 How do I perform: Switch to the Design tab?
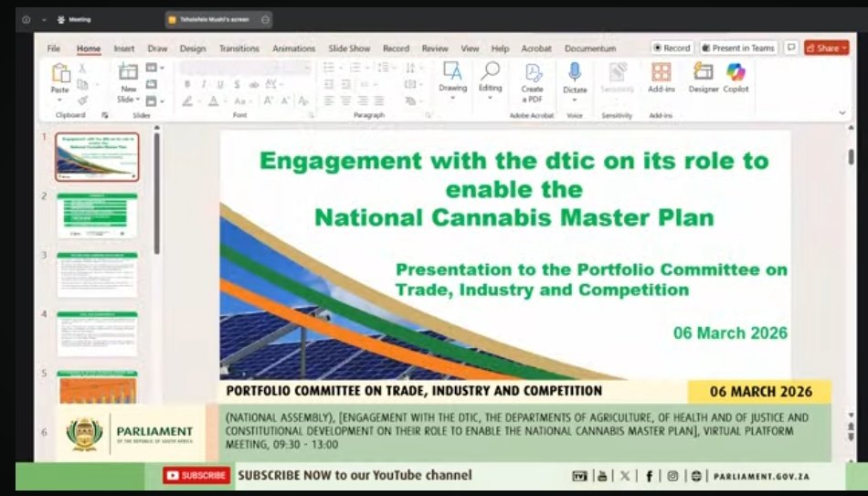193,48
